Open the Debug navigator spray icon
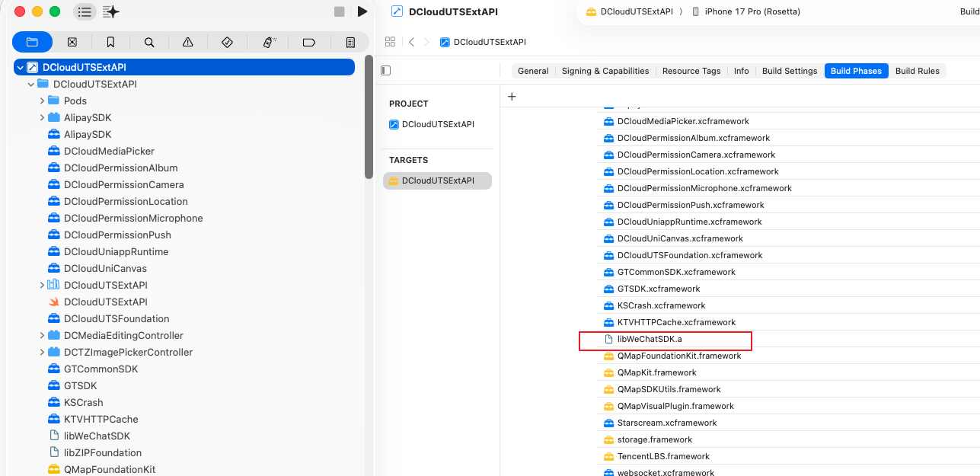980x476 pixels. (269, 42)
